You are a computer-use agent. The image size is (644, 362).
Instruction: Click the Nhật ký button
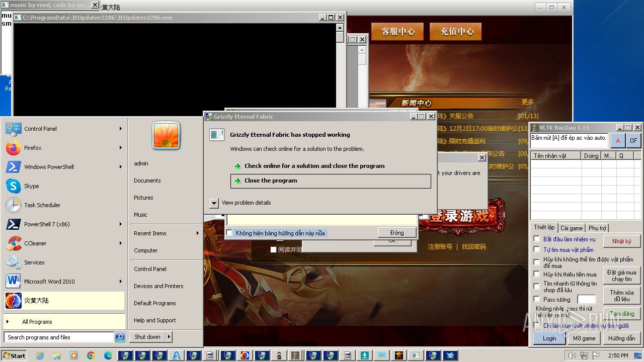[622, 241]
